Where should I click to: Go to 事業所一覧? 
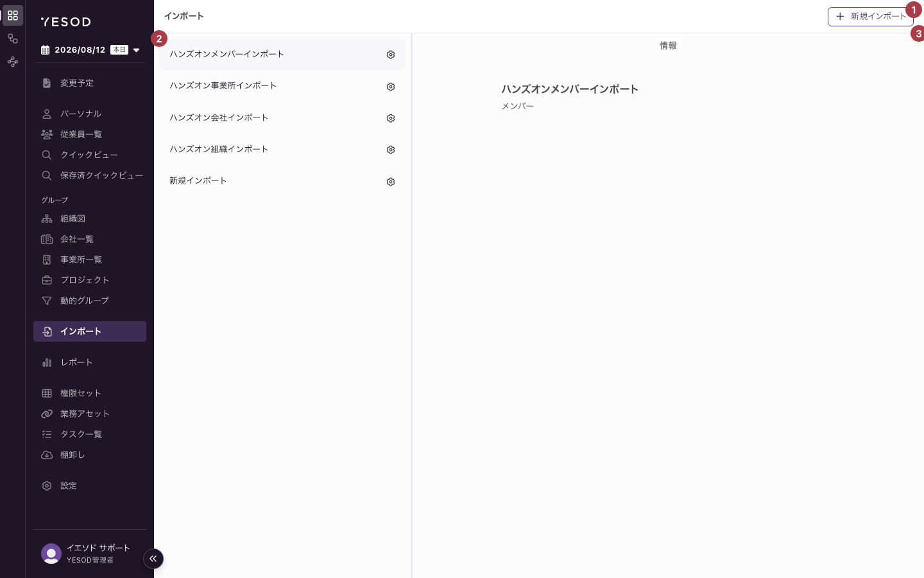90,259
